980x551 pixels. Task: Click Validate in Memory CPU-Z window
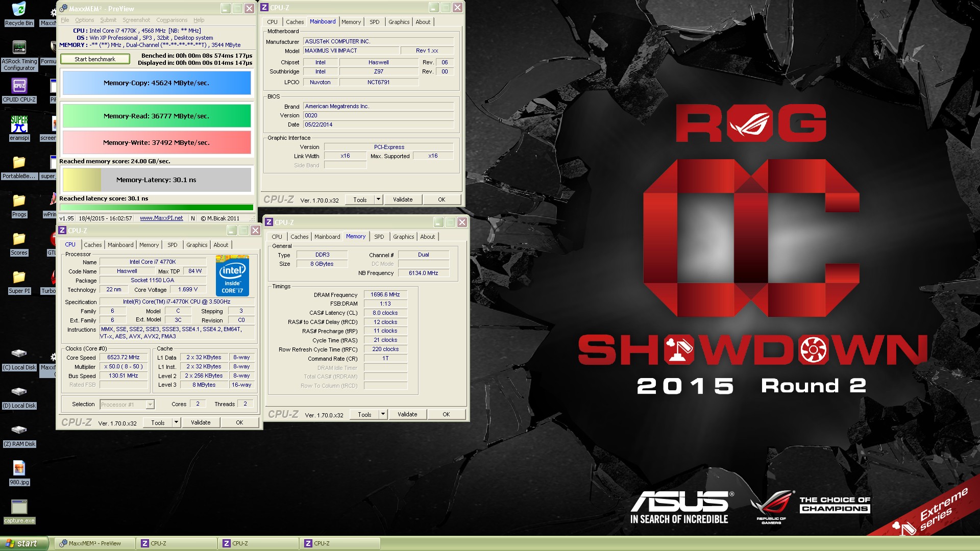(407, 414)
